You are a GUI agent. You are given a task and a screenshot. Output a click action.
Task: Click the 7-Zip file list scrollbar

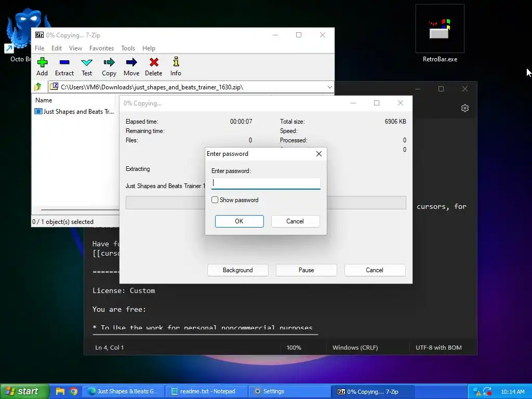click(x=80, y=210)
